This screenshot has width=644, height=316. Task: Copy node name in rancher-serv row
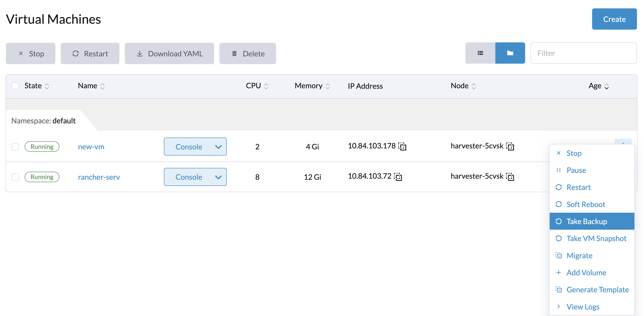pos(510,177)
